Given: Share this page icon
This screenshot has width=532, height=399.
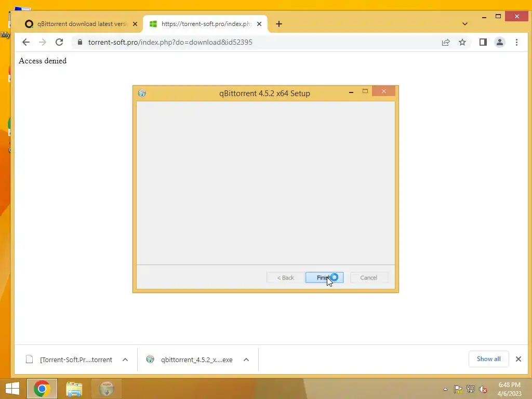Looking at the screenshot, I should pyautogui.click(x=446, y=42).
